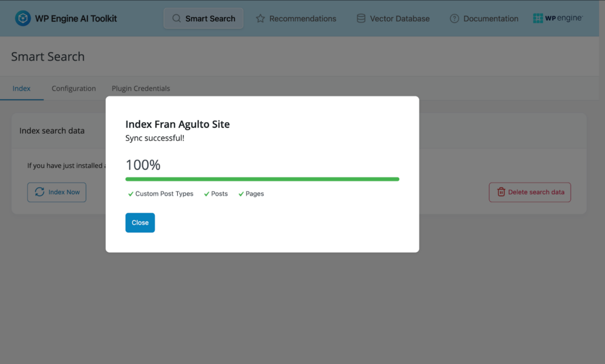Click the Sync successful! message
Viewport: 605px width, 364px height.
point(155,138)
